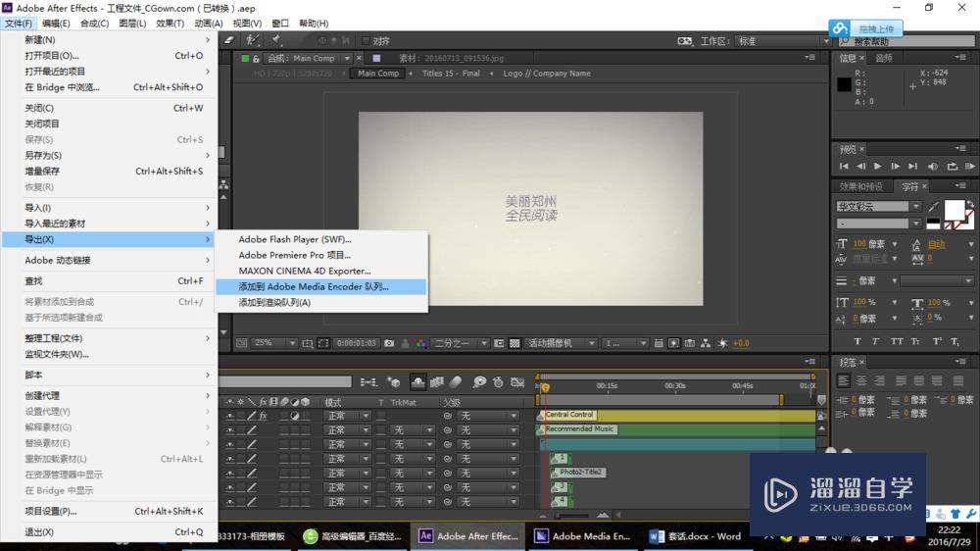Click the black info color swatch
This screenshot has height=551, width=980.
coord(844,83)
